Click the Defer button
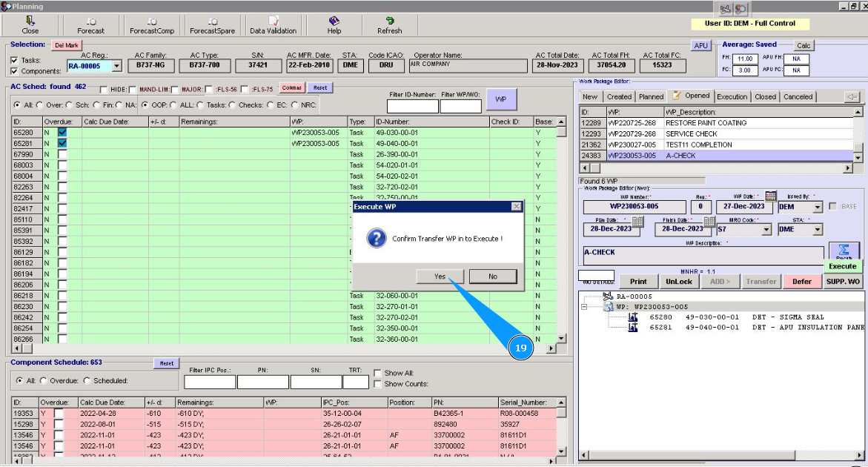This screenshot has width=868, height=467. [x=801, y=282]
